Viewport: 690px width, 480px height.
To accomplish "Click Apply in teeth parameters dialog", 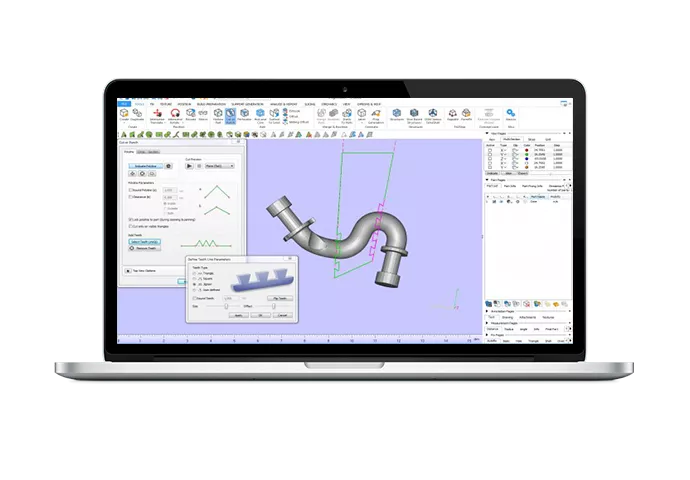I will 238,315.
